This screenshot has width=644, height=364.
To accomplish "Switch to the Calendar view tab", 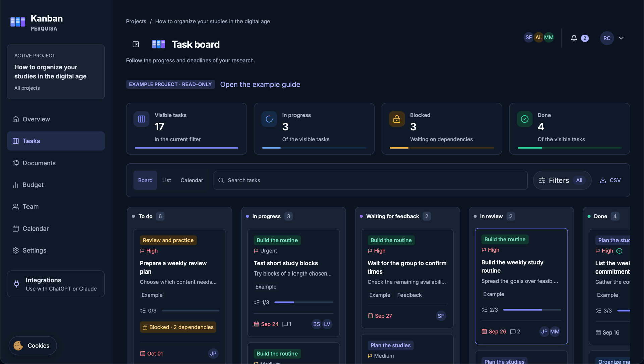I will point(192,180).
